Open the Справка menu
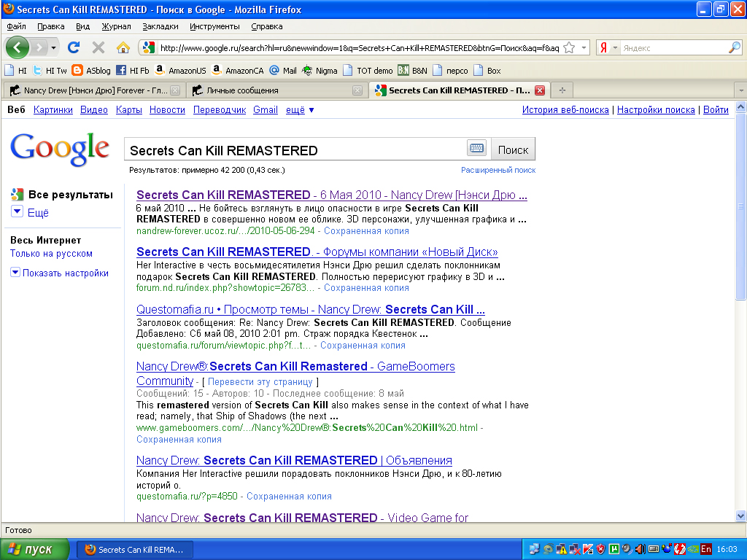The height and width of the screenshot is (560, 747). pyautogui.click(x=267, y=26)
